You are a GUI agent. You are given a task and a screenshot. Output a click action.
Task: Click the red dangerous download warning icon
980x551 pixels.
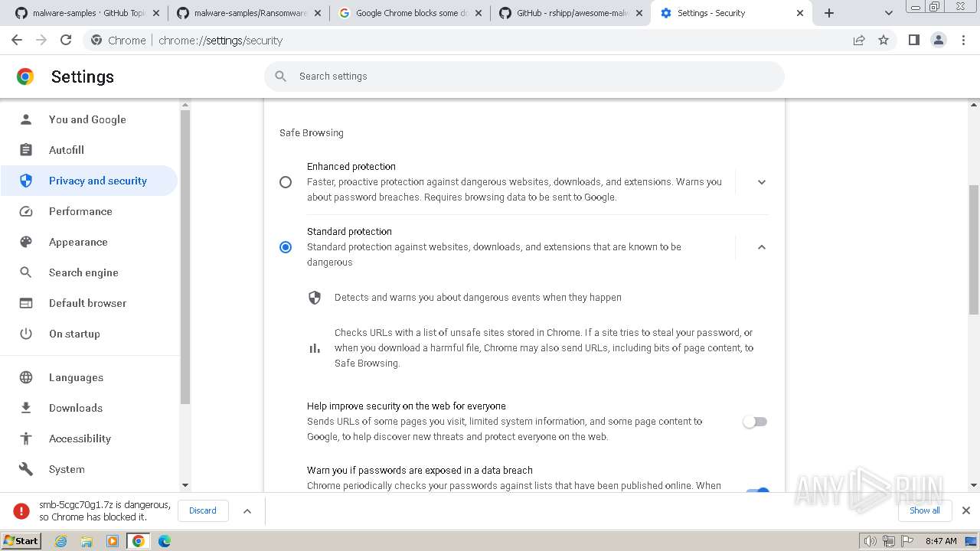tap(22, 510)
